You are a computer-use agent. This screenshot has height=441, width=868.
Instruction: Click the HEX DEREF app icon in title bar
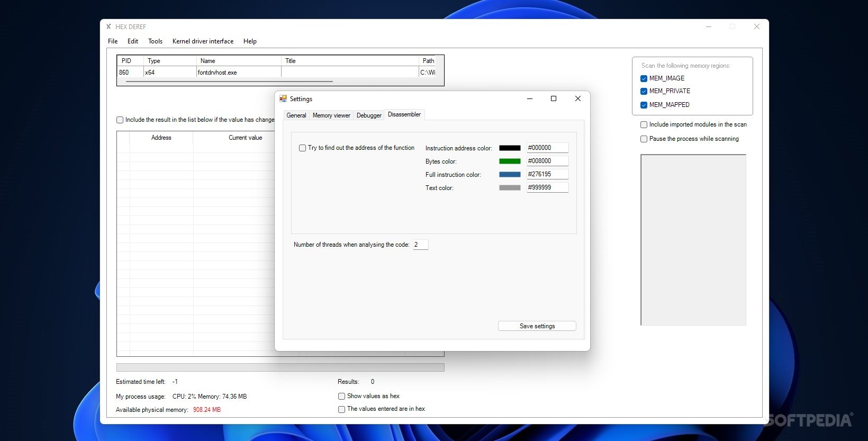point(108,26)
